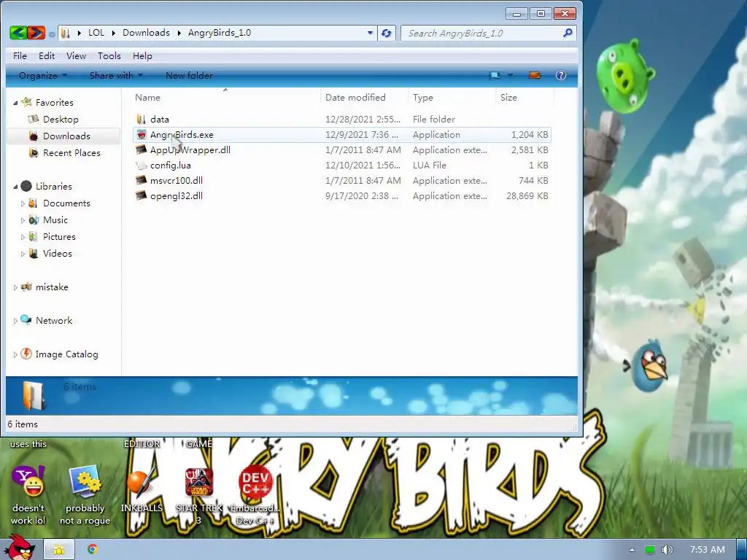Screen dimensions: 747x560
Task: Expand the Image Catalog tree node
Action: click(x=15, y=355)
